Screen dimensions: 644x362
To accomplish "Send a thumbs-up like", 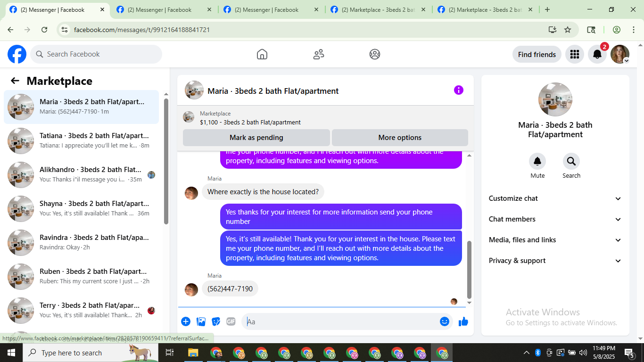I will pyautogui.click(x=463, y=321).
